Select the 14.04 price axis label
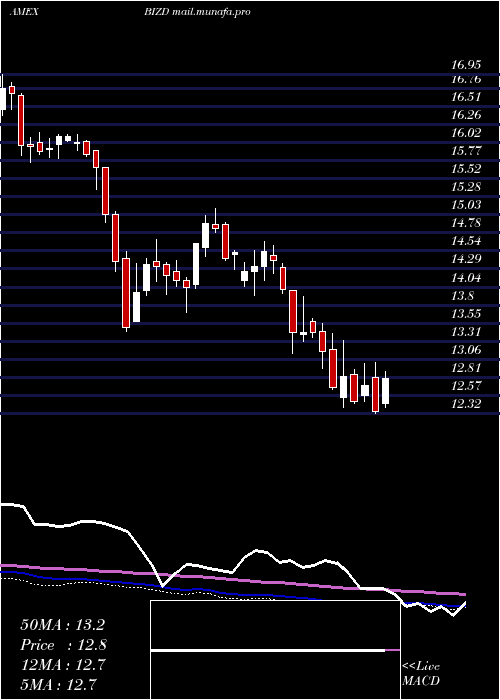The height and width of the screenshot is (700, 500). pos(466,278)
